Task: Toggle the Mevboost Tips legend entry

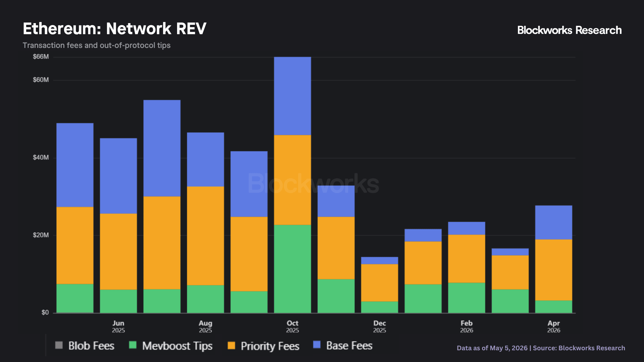Action: pos(170,346)
